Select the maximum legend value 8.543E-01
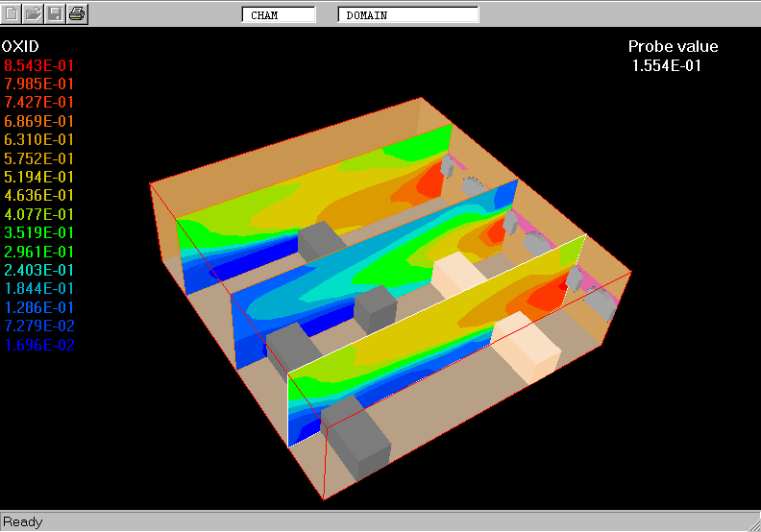761x532 pixels. [x=39, y=65]
